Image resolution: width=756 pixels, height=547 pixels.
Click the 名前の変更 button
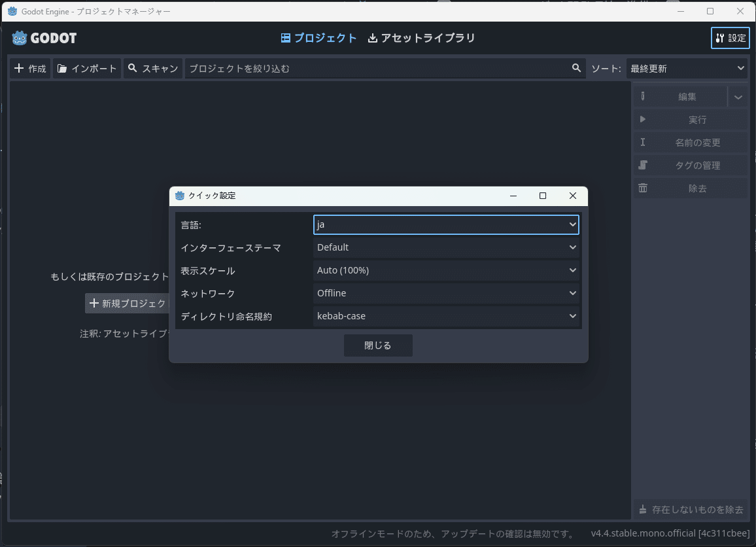point(691,143)
